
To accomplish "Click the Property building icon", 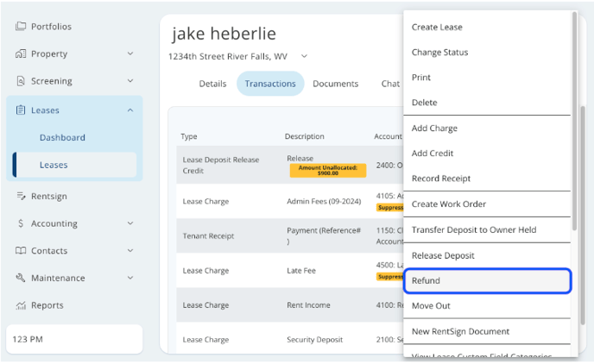I will pos(21,54).
